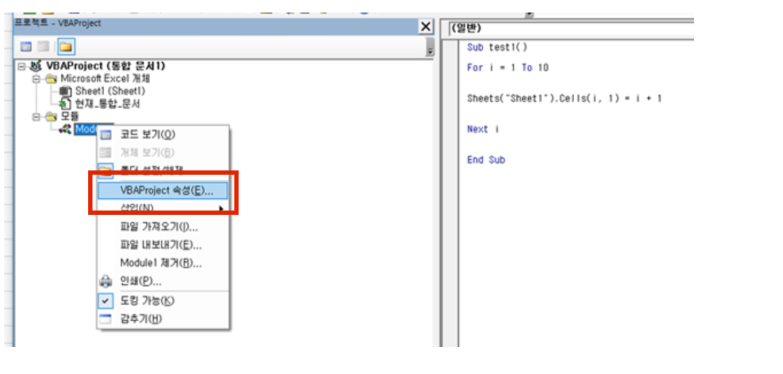Image resolution: width=783 pixels, height=374 pixels.
Task: Choose 인쇄(P)... in context menu
Action: 163,282
